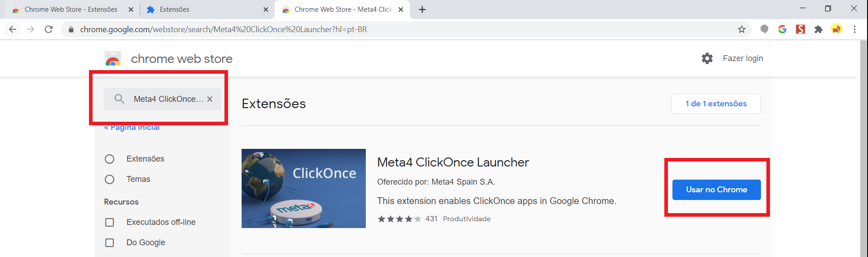Click the browser forward arrow

click(x=30, y=29)
